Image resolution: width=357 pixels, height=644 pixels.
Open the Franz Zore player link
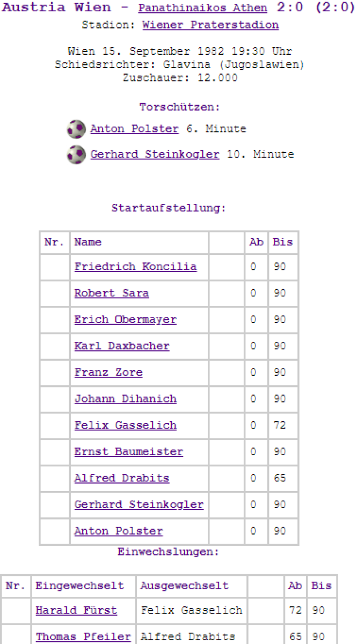[x=108, y=372]
